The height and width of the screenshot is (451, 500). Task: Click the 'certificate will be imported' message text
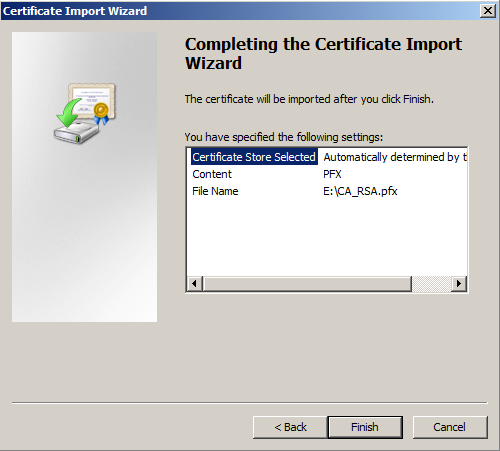click(309, 99)
